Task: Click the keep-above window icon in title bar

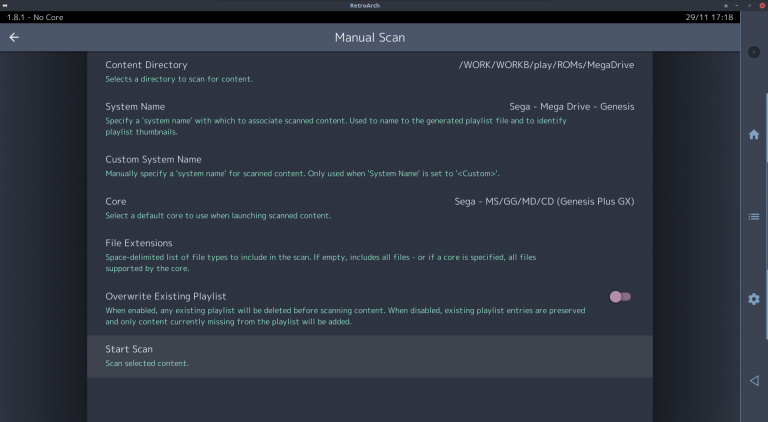Action: click(x=727, y=6)
